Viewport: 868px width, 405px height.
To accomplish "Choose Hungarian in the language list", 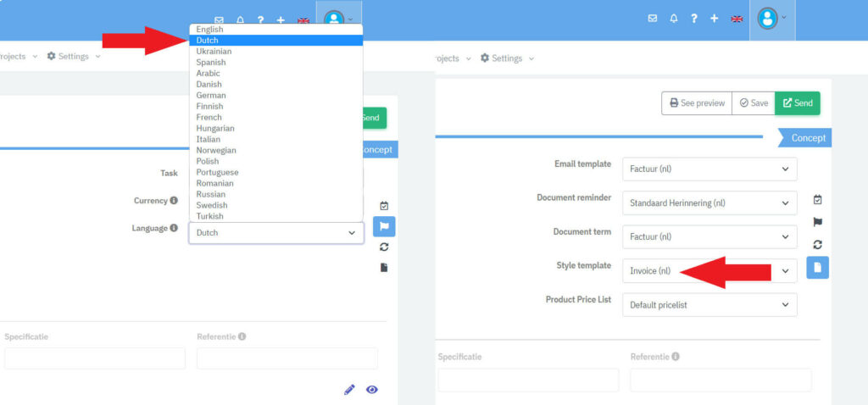I will pos(275,128).
